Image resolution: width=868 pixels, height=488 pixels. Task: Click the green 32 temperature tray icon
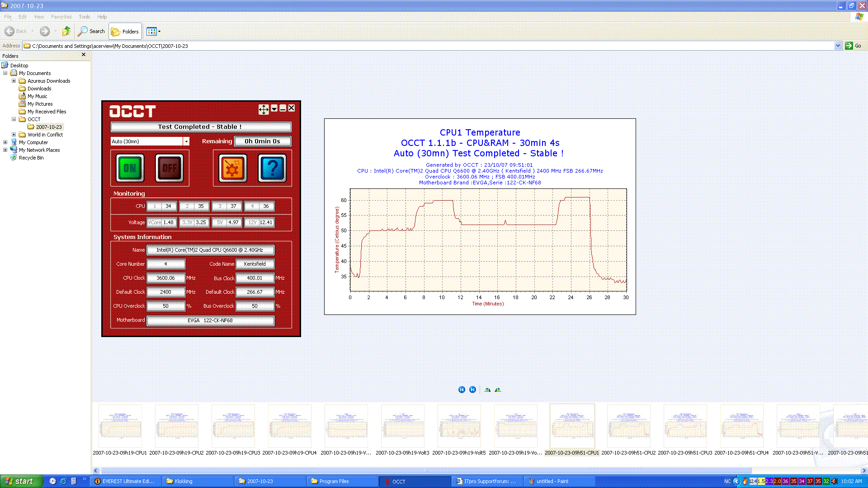(826, 481)
